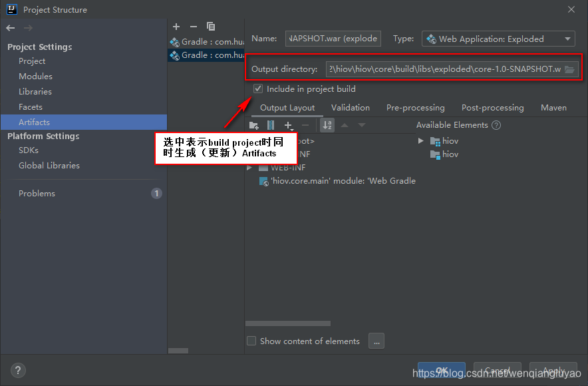Switch to Validation tab
The image size is (588, 386).
click(x=351, y=108)
